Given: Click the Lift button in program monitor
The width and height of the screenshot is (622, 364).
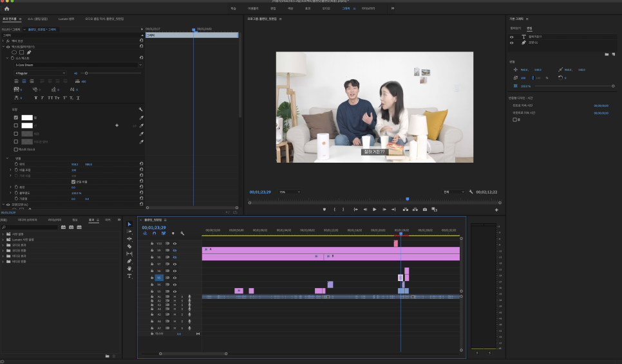Looking at the screenshot, I should pyautogui.click(x=406, y=210).
